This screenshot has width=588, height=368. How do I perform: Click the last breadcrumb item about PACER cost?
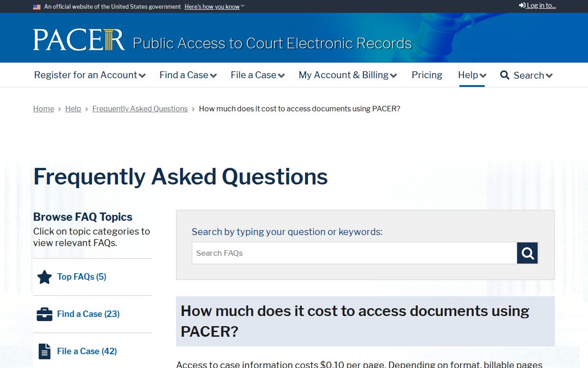coord(300,109)
